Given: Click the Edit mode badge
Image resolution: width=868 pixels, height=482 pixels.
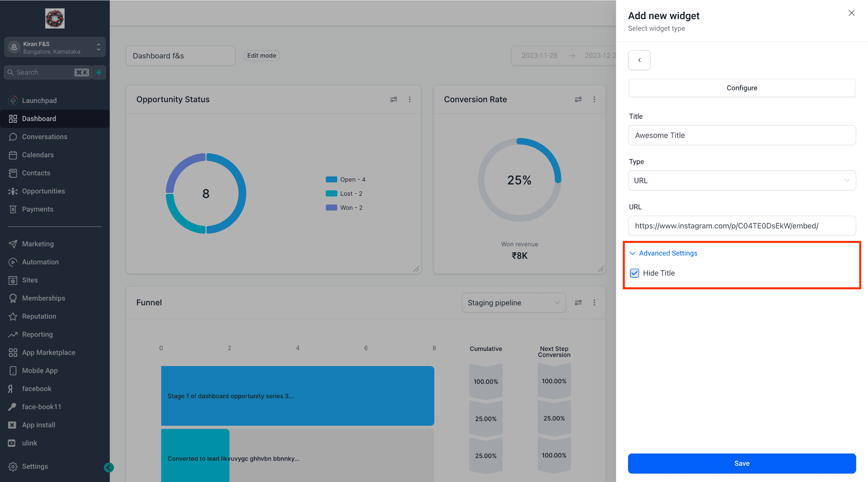Looking at the screenshot, I should tap(262, 55).
